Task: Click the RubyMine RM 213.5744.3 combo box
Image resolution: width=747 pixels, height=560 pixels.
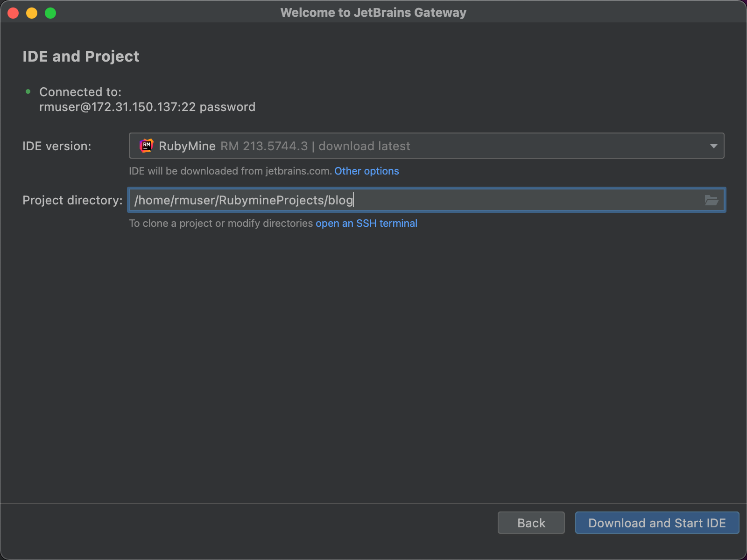Action: point(426,146)
